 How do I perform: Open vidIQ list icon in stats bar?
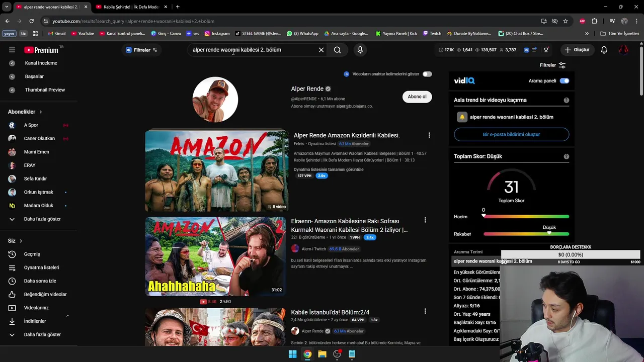click(534, 50)
